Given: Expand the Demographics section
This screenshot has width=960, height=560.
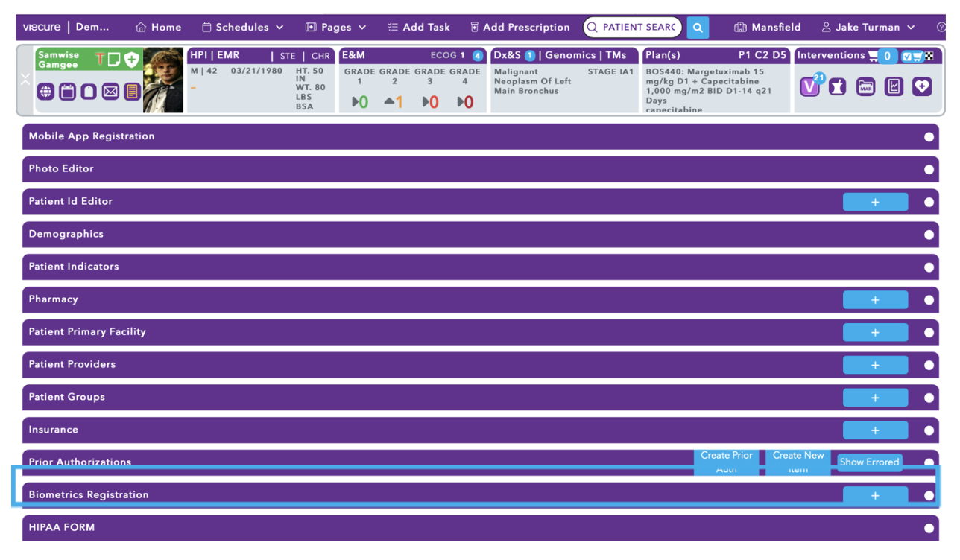Looking at the screenshot, I should click(x=480, y=234).
